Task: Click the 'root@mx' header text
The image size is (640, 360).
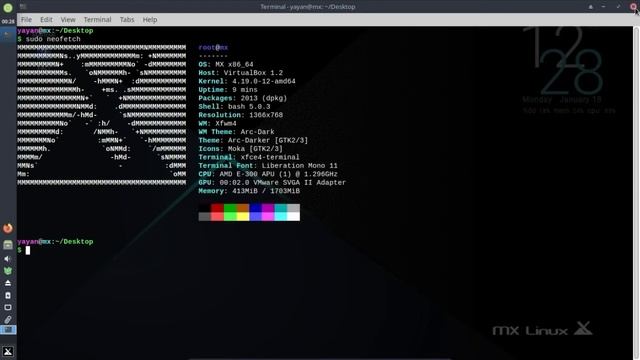Action: point(213,47)
